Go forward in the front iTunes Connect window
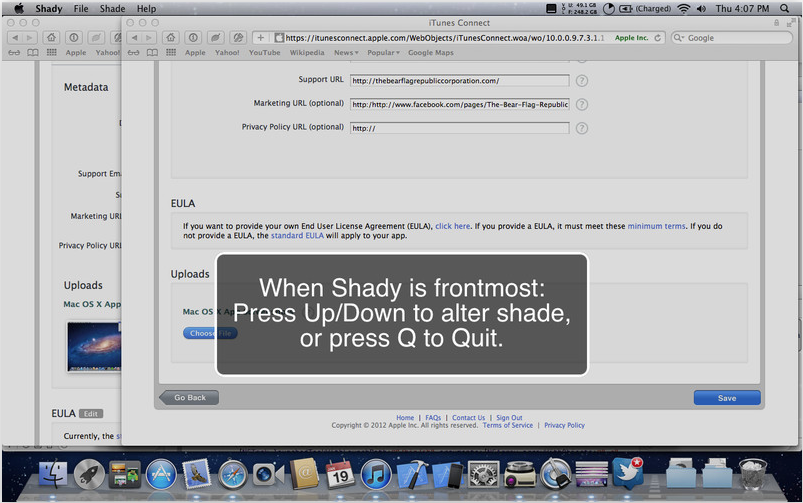 coord(149,38)
